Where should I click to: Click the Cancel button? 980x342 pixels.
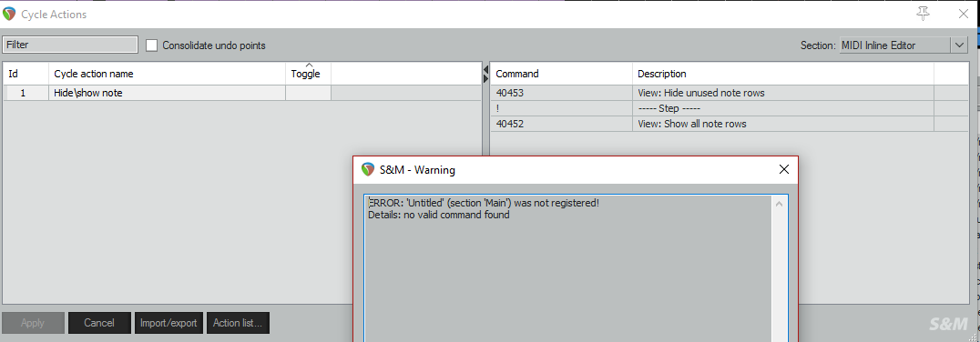point(99,323)
